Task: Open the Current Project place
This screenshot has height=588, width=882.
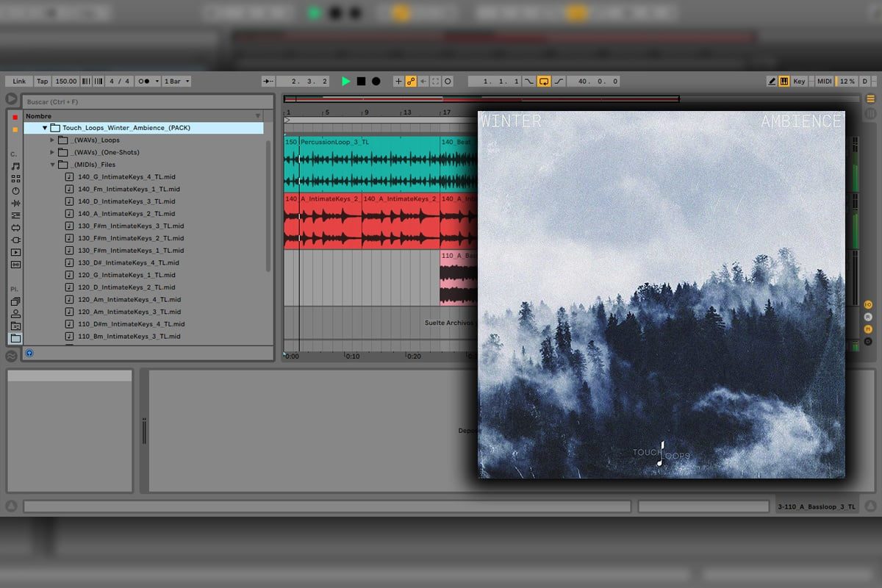Action: (x=15, y=326)
